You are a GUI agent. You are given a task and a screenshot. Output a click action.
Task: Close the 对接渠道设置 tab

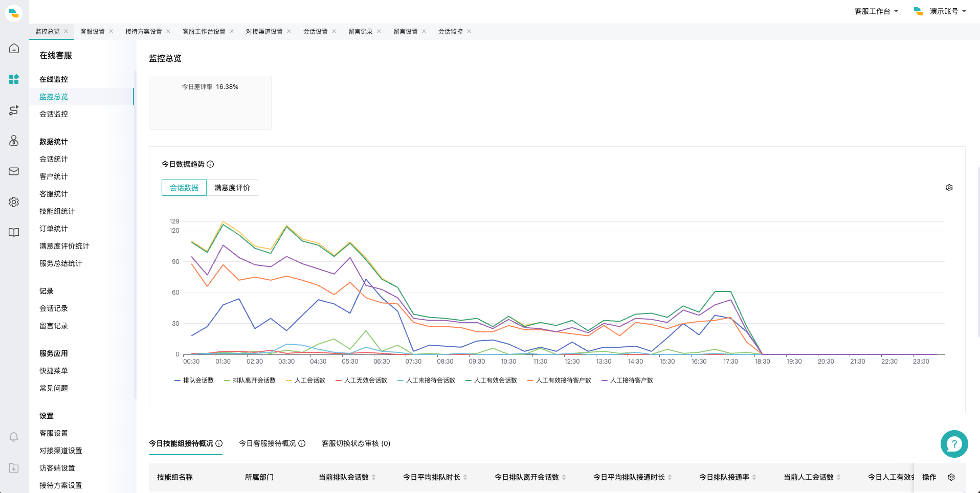coord(289,31)
